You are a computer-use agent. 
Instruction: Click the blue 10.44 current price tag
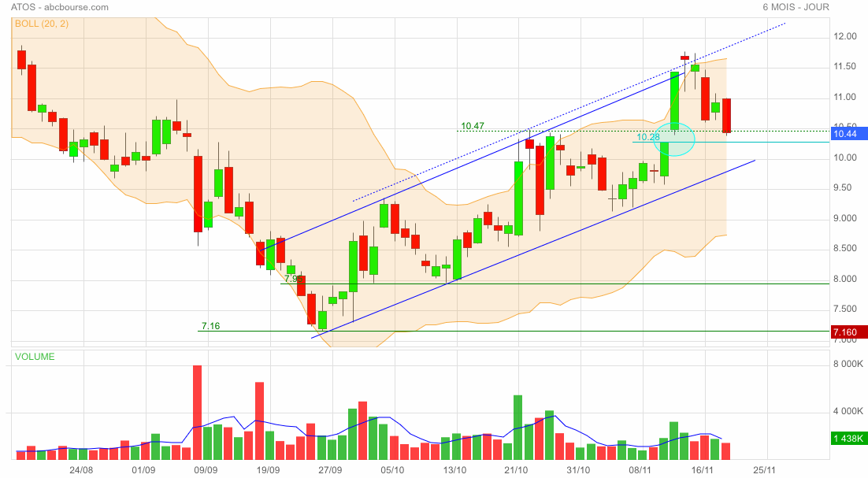pos(849,133)
